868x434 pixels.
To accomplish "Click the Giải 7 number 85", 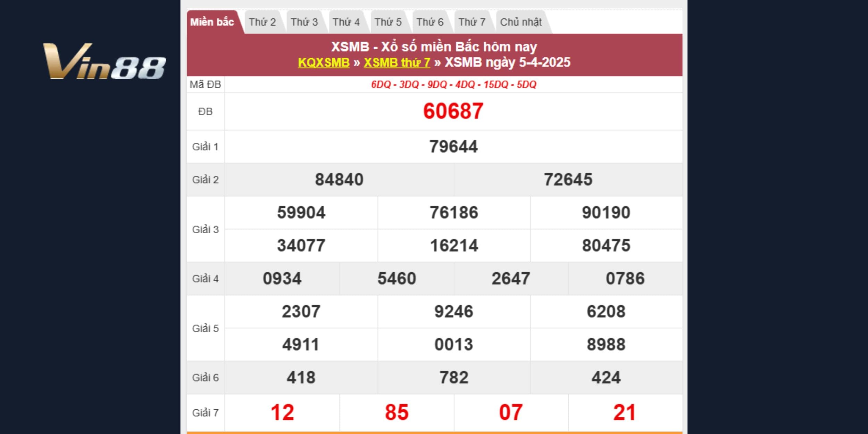I will coord(397,412).
